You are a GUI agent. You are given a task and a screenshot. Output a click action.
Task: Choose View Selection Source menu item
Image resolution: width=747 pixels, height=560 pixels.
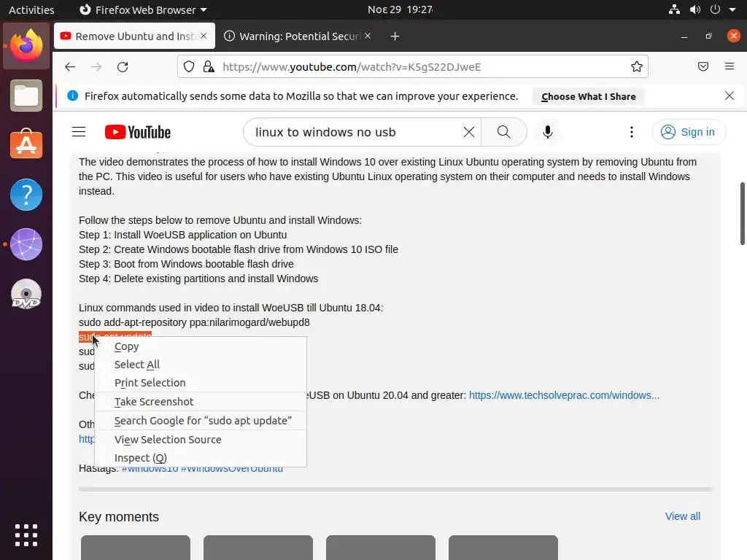(x=201, y=440)
